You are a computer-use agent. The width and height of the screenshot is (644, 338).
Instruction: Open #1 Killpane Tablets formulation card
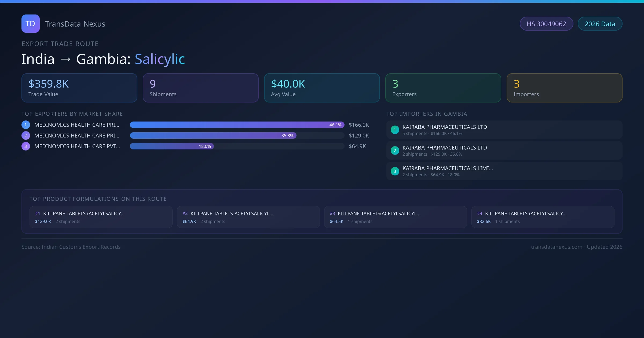point(101,217)
